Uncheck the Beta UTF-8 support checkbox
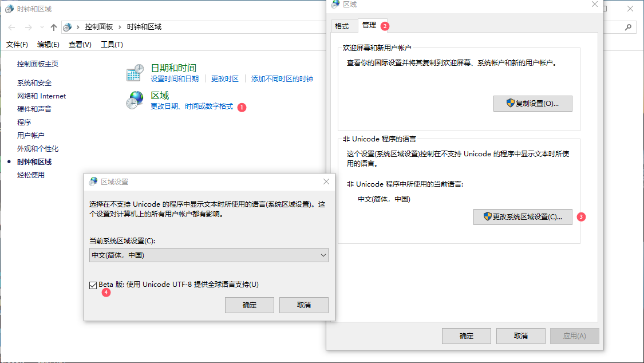This screenshot has height=363, width=644. click(93, 285)
